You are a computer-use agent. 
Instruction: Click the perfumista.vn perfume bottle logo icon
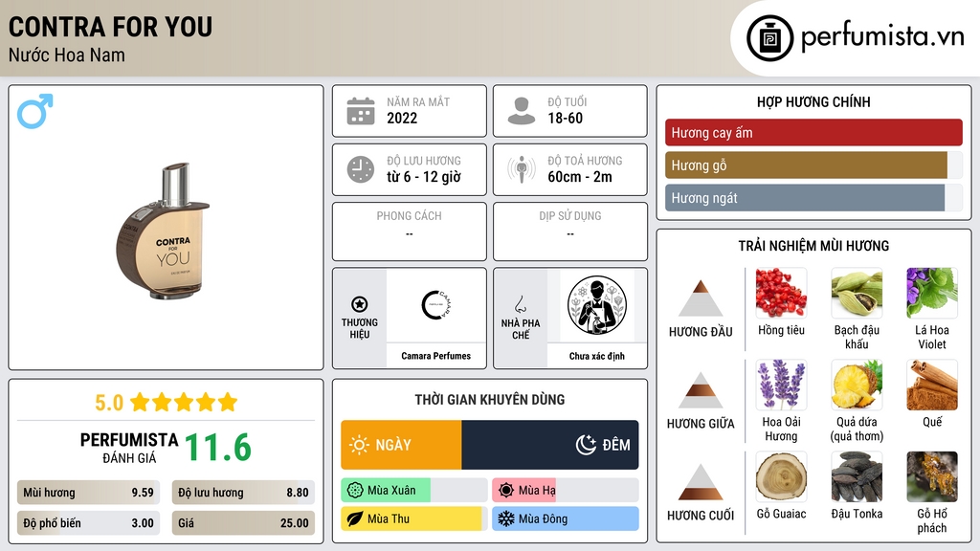point(769,38)
